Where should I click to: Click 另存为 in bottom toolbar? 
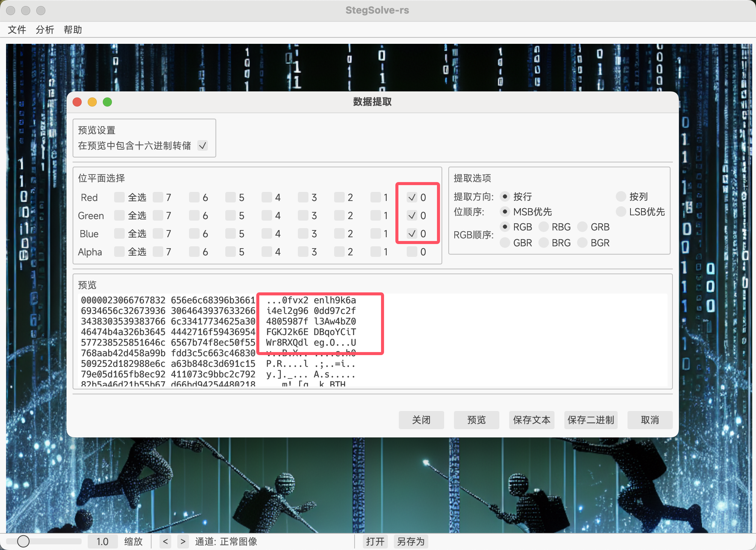coord(411,541)
